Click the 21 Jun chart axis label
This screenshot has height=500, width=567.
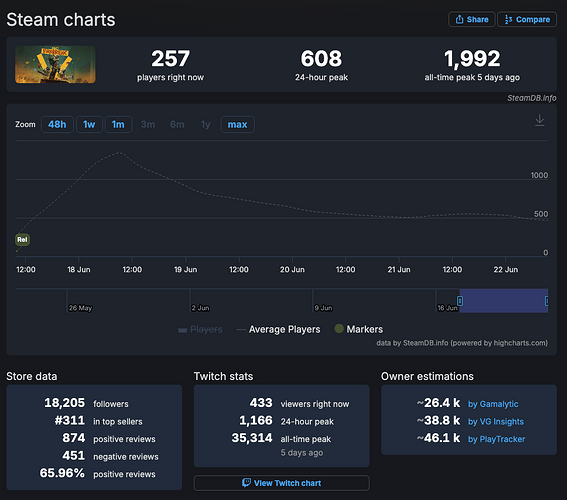point(399,270)
